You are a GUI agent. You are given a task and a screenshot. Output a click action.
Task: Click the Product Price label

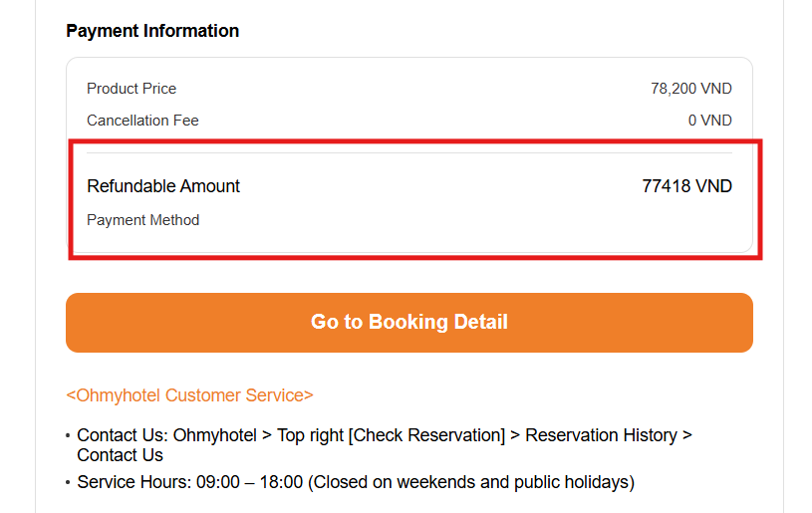coord(132,89)
